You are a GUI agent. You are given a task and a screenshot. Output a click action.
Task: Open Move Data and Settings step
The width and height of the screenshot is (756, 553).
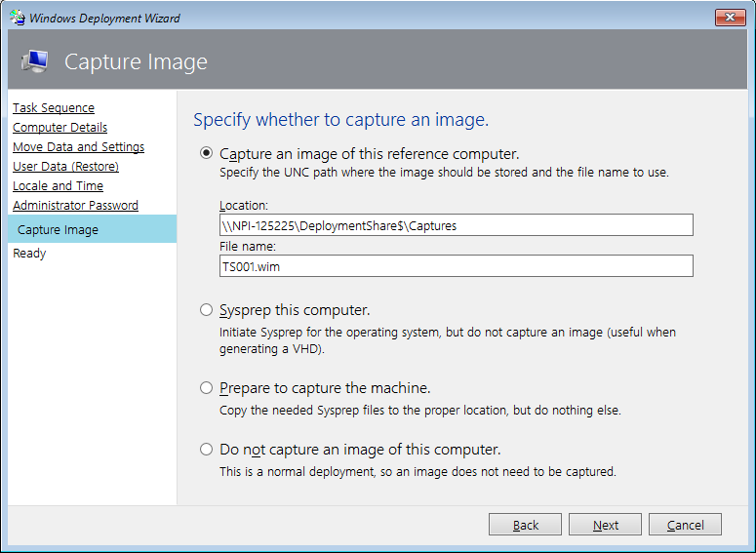coord(79,146)
